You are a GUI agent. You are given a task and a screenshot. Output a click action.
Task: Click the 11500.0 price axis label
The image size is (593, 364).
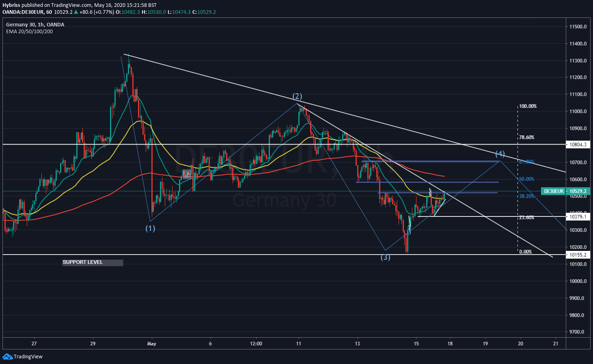click(x=578, y=27)
